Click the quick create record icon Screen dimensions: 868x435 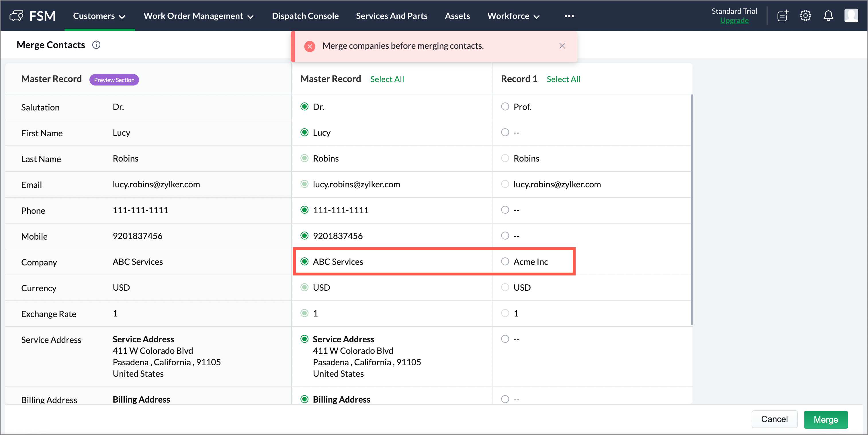(x=782, y=15)
